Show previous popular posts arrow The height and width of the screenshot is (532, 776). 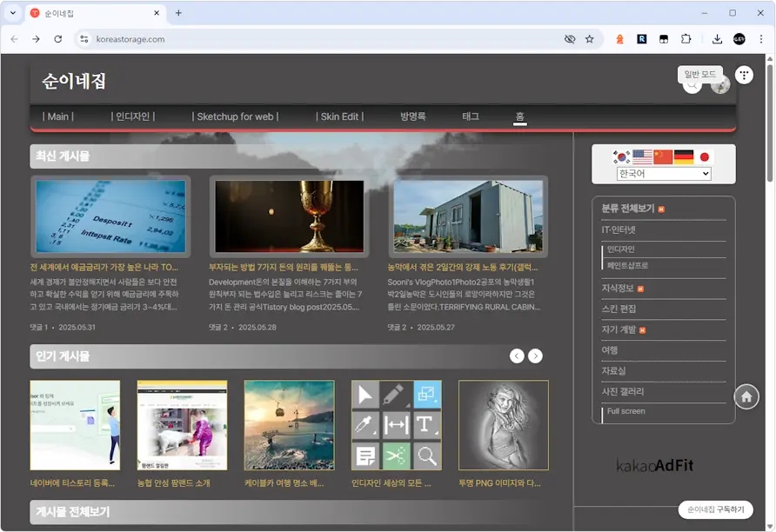click(x=517, y=356)
